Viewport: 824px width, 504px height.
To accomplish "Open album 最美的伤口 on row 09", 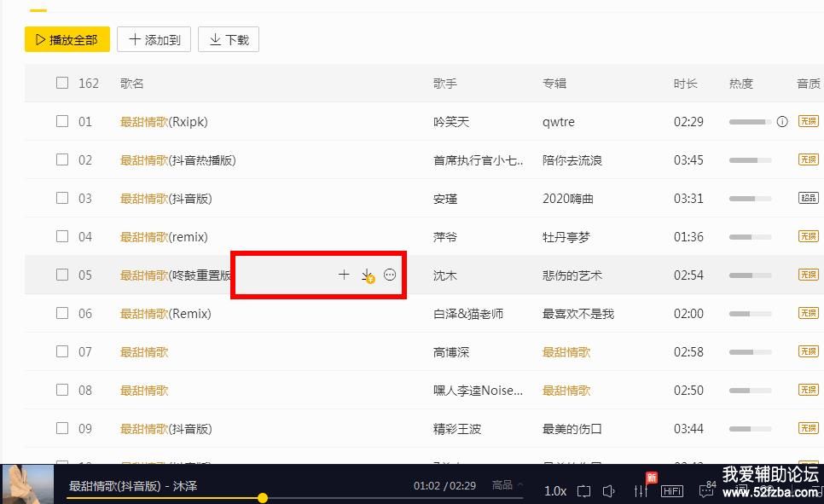I will click(572, 429).
